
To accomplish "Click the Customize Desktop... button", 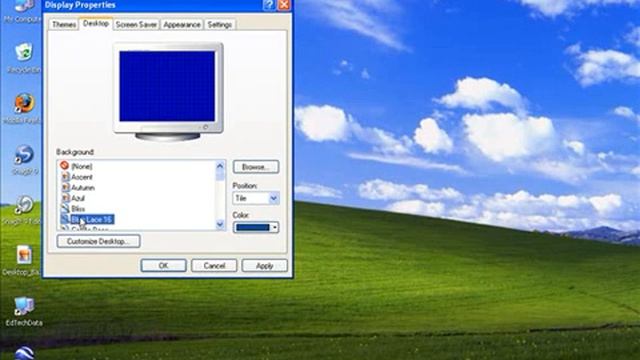I will coord(98,241).
